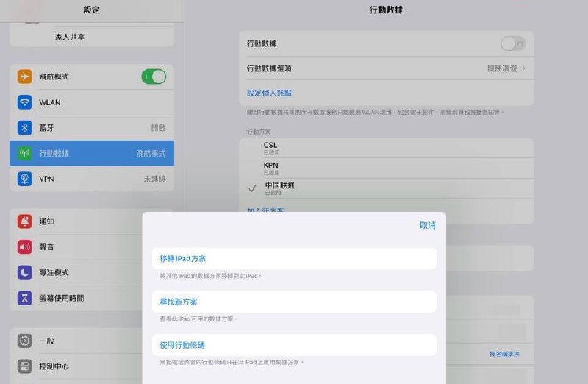Screen dimensions: 588x384
Task: Choose 移轉iPad方案 option
Action: tap(295, 259)
